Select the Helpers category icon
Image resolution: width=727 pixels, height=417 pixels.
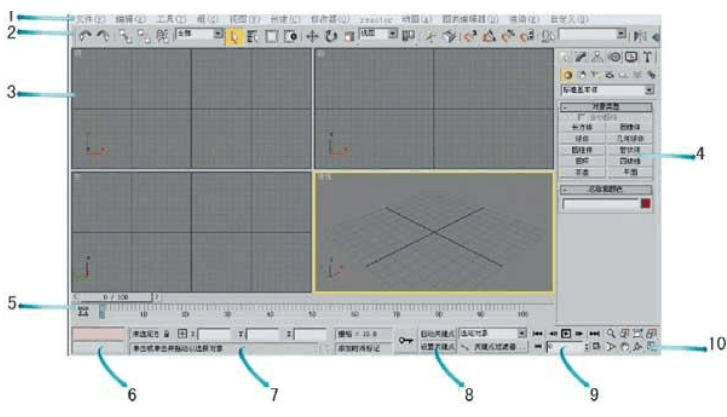point(624,75)
